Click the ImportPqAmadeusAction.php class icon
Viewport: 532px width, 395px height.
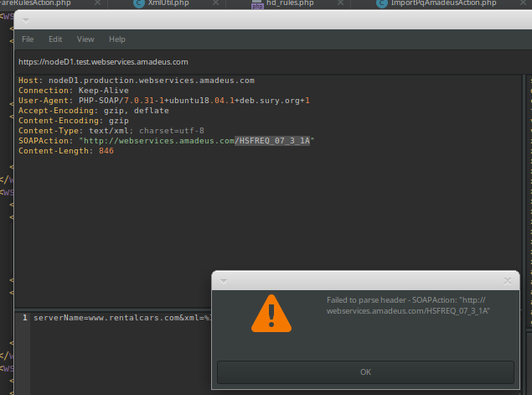(x=382, y=3)
